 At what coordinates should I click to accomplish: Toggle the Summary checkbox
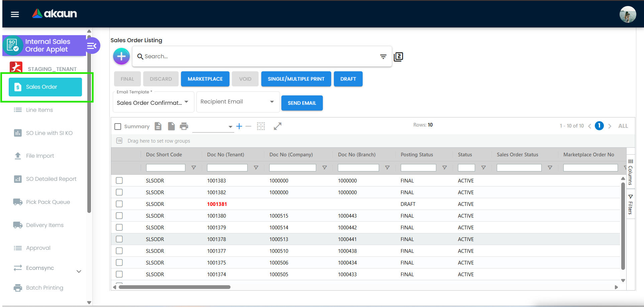coord(118,127)
